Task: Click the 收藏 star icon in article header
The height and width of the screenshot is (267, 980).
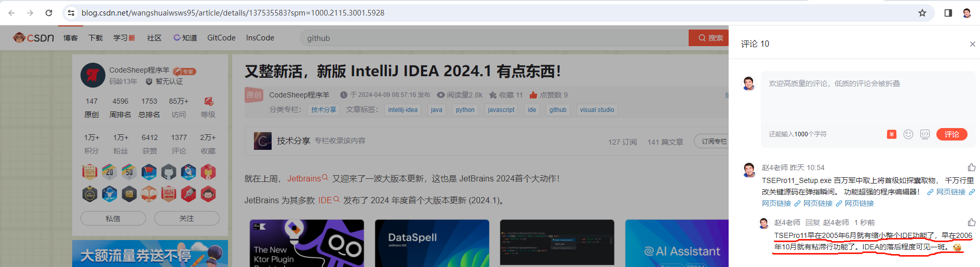Action: (493, 95)
